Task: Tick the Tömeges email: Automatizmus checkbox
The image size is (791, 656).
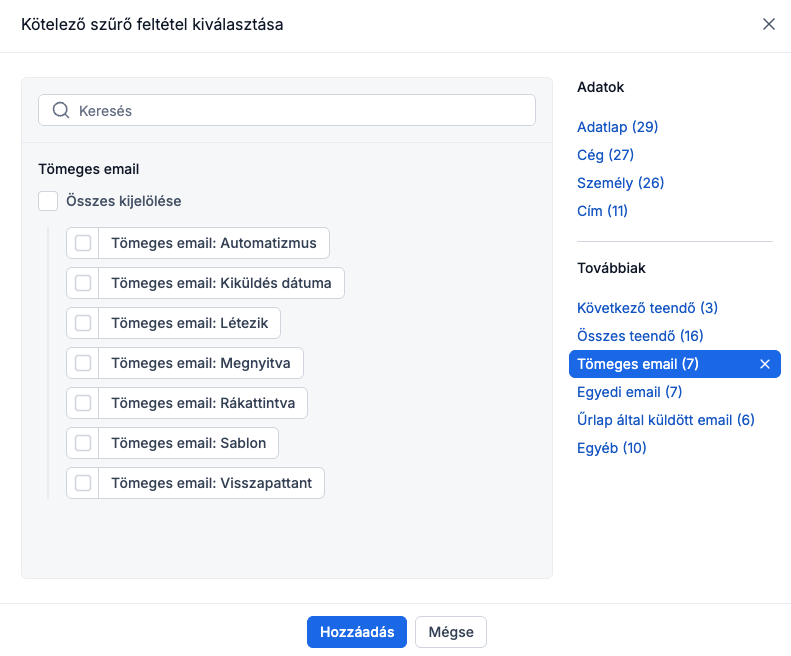Action: tap(83, 243)
